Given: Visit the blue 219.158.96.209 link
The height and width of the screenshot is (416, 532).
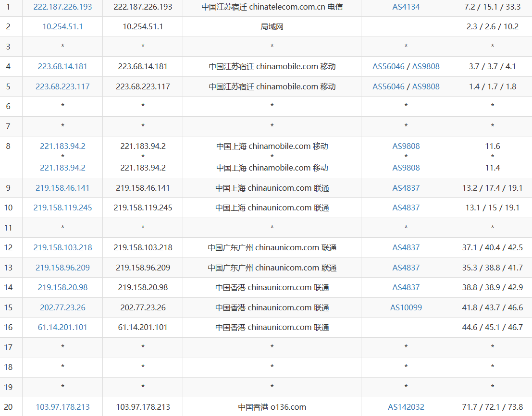Looking at the screenshot, I should pos(62,268).
